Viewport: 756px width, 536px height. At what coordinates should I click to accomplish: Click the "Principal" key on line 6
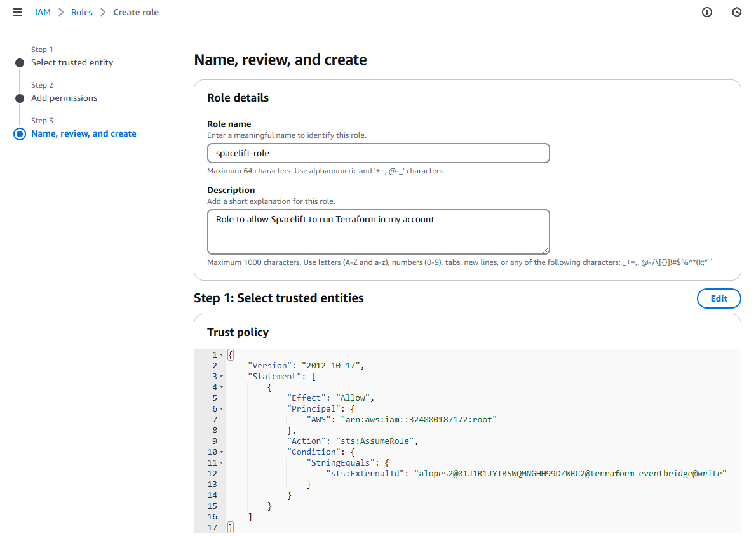(314, 409)
